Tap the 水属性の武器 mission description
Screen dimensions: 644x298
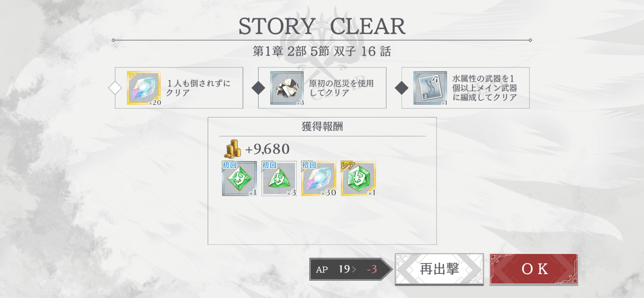coord(485,88)
